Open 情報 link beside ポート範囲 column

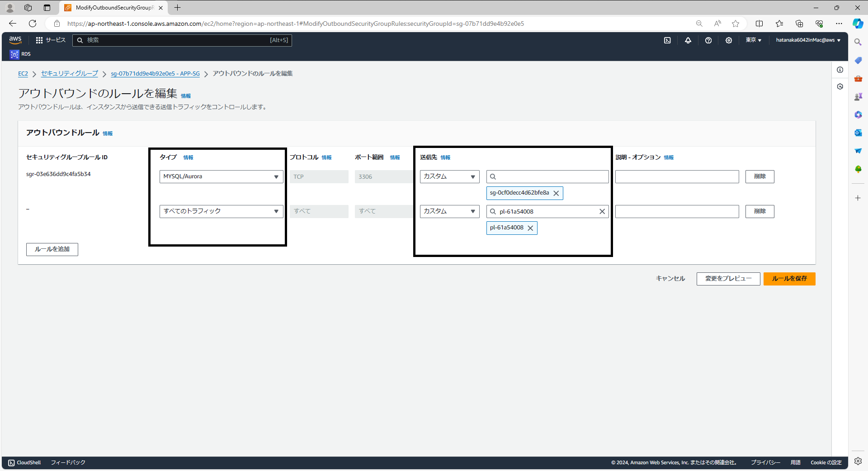tap(395, 157)
